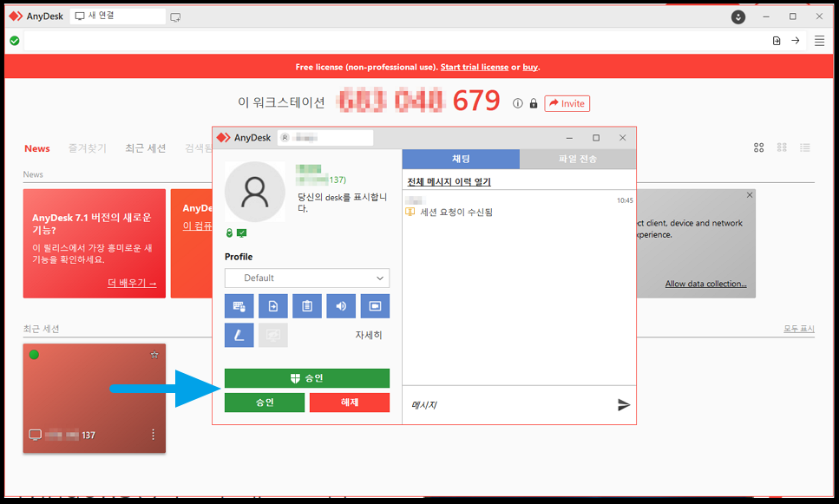Click the green connection status check icon

[x=15, y=41]
